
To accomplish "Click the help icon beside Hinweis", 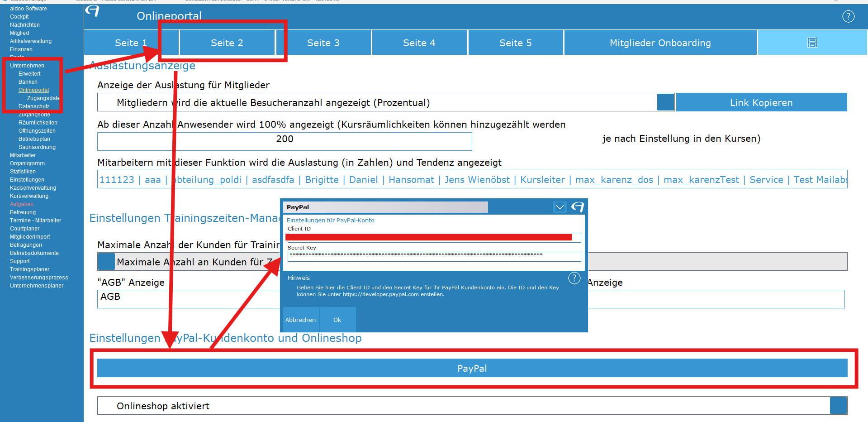I will [x=574, y=278].
